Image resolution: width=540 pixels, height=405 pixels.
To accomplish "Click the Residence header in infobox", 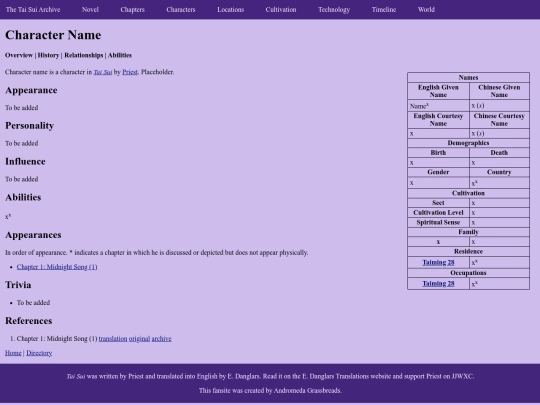I will point(468,251).
